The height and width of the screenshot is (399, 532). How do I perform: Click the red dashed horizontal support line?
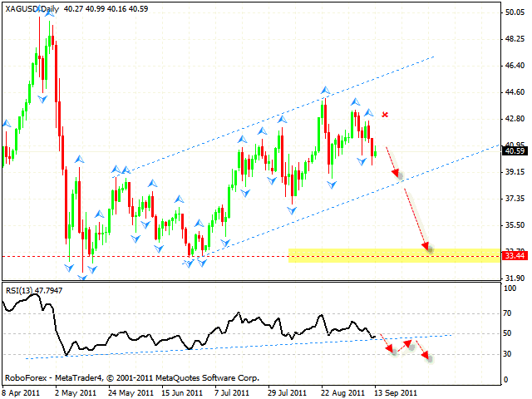point(166,256)
